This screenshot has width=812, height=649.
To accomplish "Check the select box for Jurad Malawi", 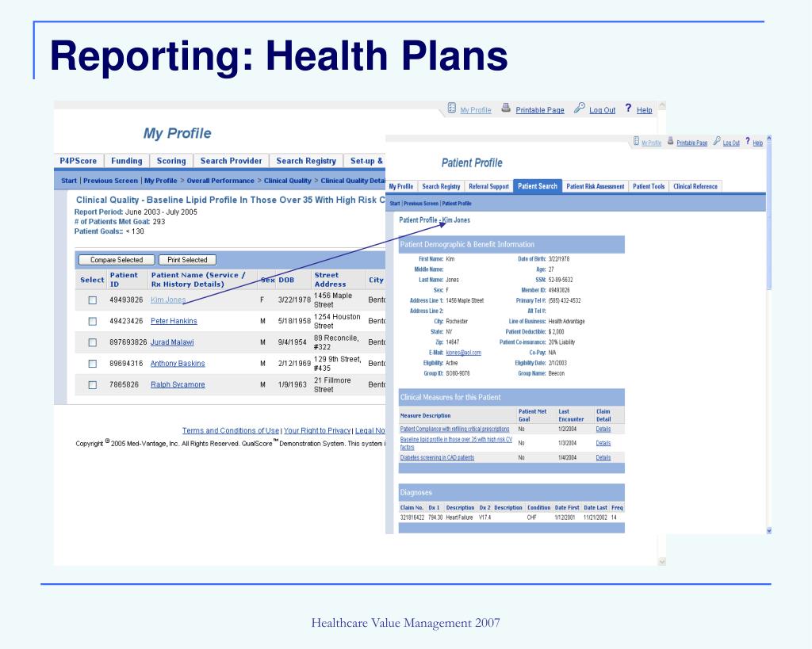I will 92,342.
